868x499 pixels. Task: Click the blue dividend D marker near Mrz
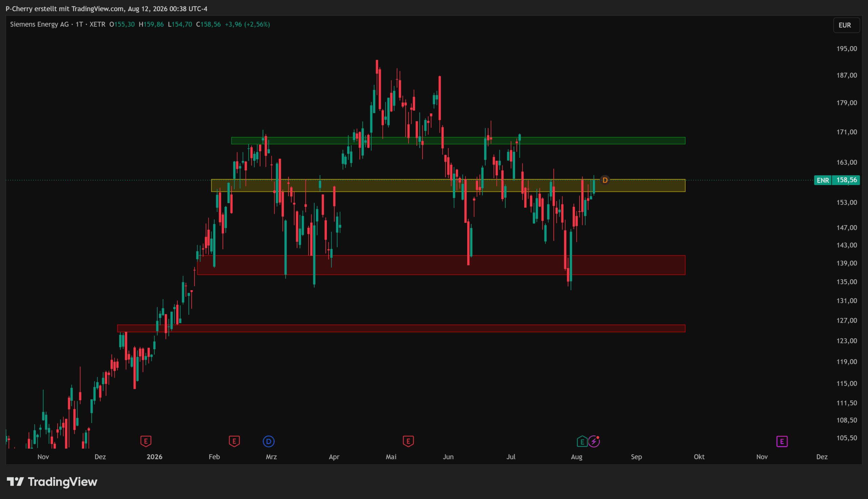[x=268, y=441]
